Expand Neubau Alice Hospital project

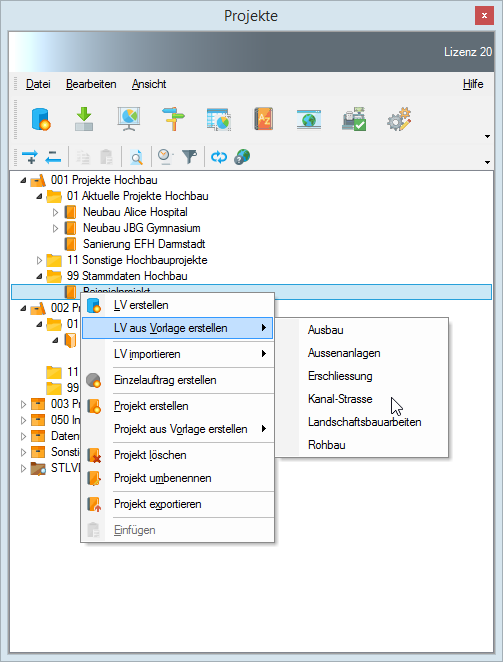pyautogui.click(x=55, y=212)
